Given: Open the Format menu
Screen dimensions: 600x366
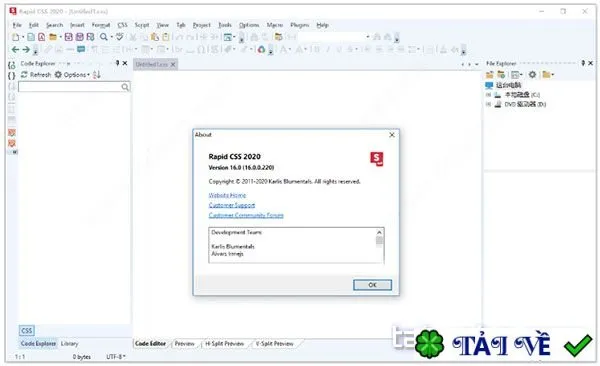Looking at the screenshot, I should [101, 25].
